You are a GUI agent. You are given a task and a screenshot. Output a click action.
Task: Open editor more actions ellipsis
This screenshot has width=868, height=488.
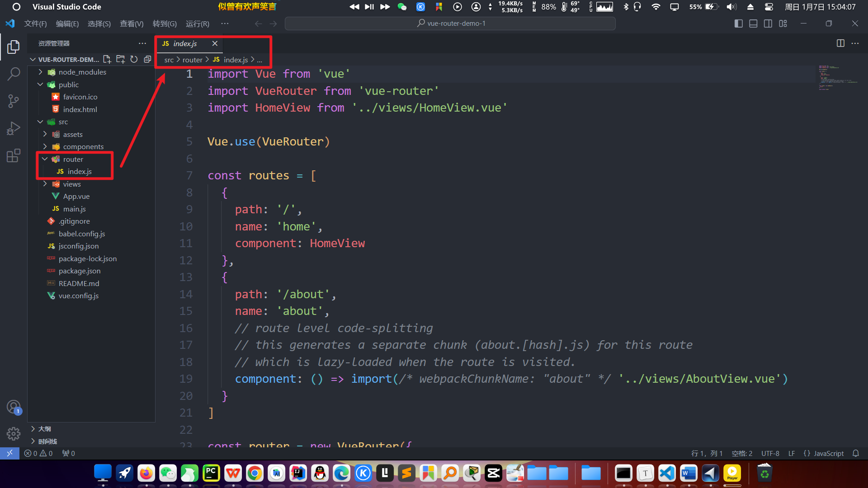click(x=855, y=43)
